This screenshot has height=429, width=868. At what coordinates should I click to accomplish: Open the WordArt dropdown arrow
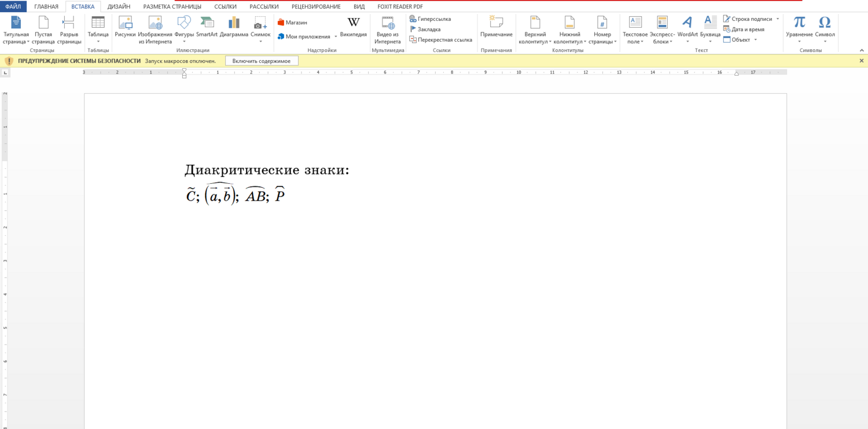[x=687, y=42]
